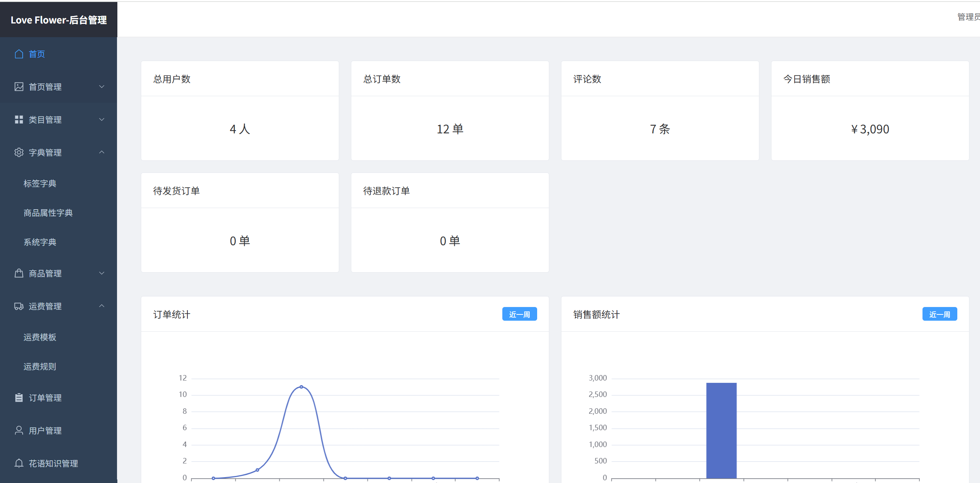This screenshot has width=980, height=483.
Task: Click the grid icon for 类目管理
Action: (19, 120)
